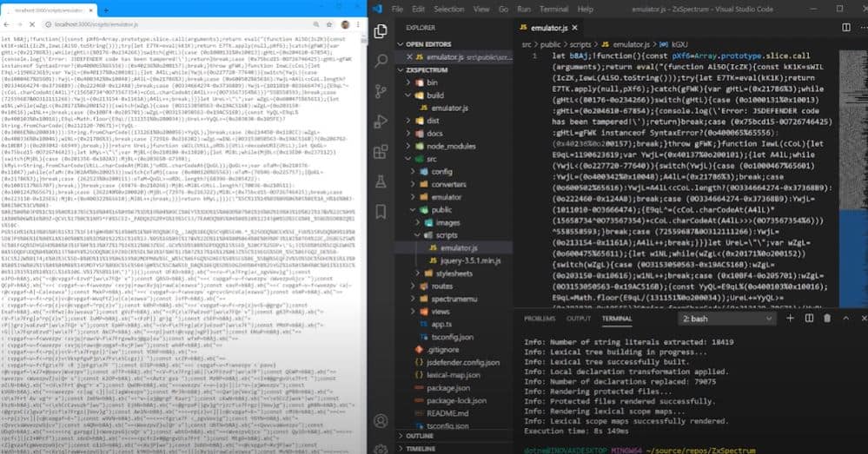Close the localhost:3000 browser tab

tap(92, 10)
